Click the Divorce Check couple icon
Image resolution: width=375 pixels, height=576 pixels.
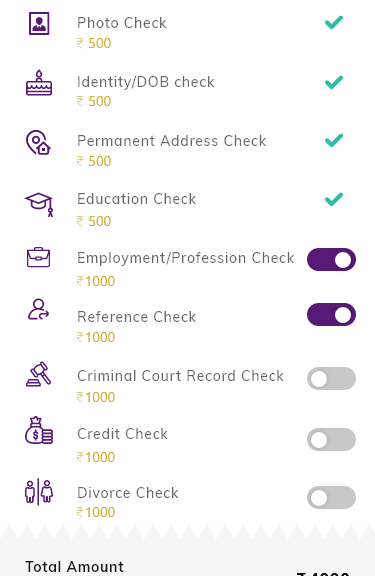(x=39, y=492)
